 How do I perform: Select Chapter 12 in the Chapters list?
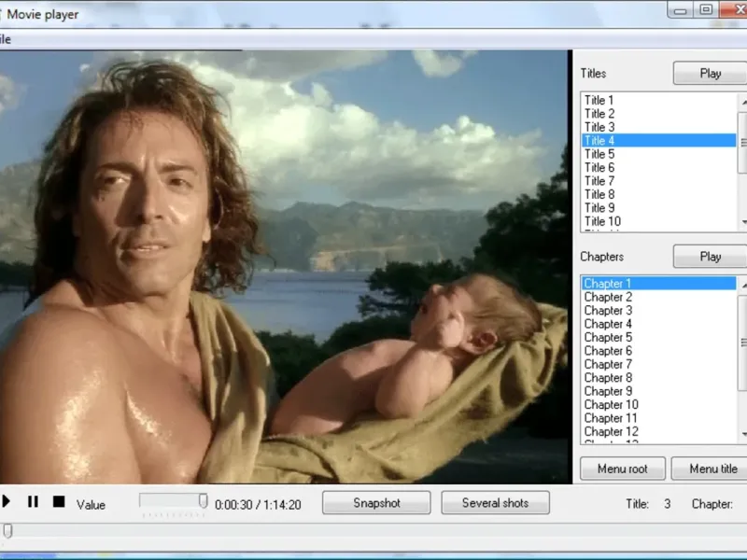click(658, 431)
